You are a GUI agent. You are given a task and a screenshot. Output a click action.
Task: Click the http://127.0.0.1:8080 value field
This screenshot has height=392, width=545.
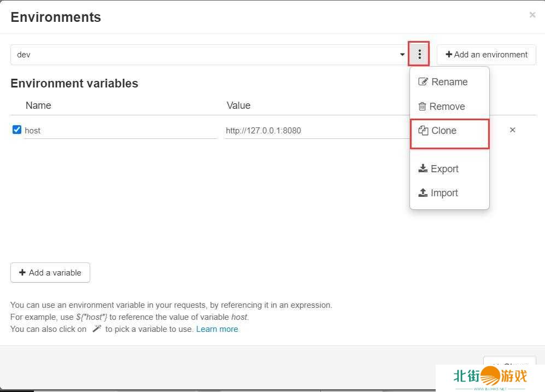click(x=314, y=131)
